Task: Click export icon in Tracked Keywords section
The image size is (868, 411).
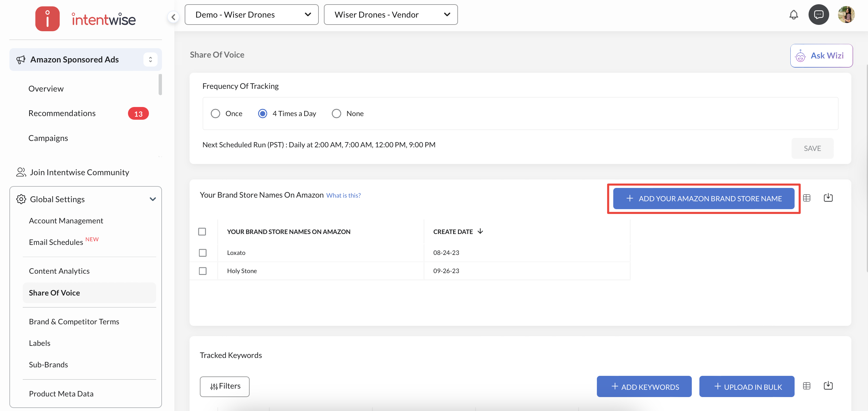Action: (828, 386)
